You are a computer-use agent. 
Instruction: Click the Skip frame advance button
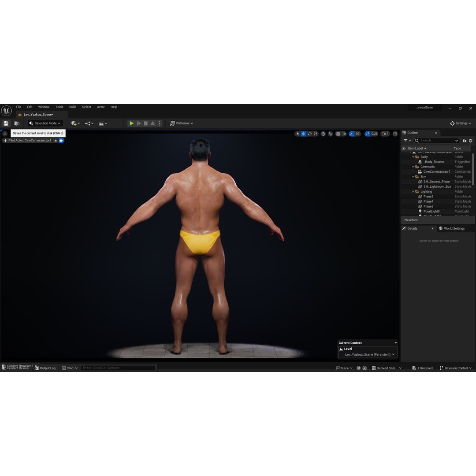click(139, 123)
